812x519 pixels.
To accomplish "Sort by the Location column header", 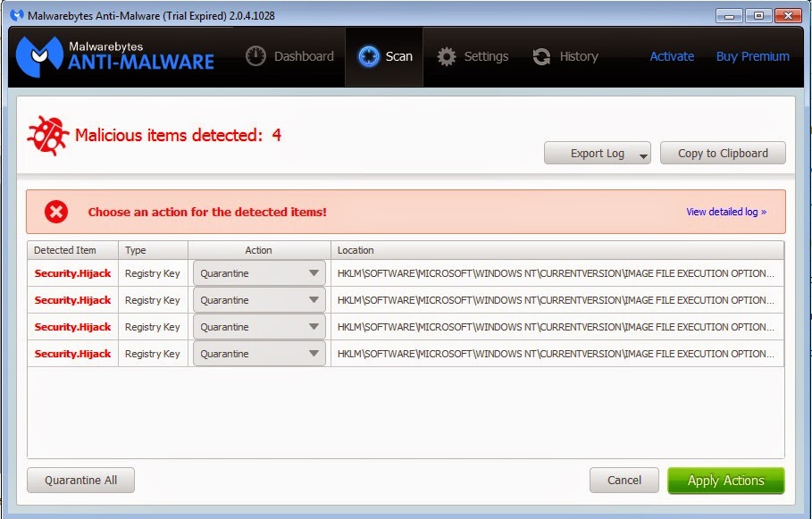I will point(557,250).
